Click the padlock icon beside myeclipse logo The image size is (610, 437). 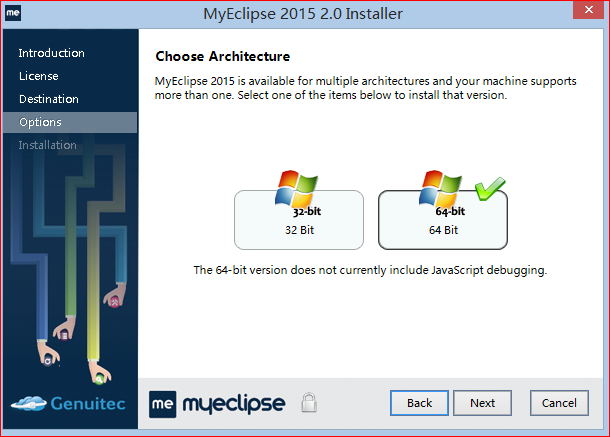pyautogui.click(x=309, y=402)
